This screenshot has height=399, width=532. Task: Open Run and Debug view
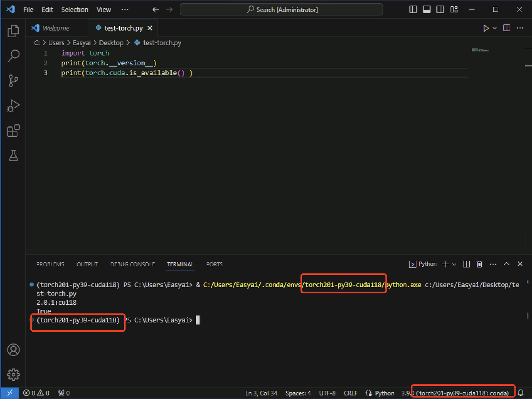click(x=13, y=106)
